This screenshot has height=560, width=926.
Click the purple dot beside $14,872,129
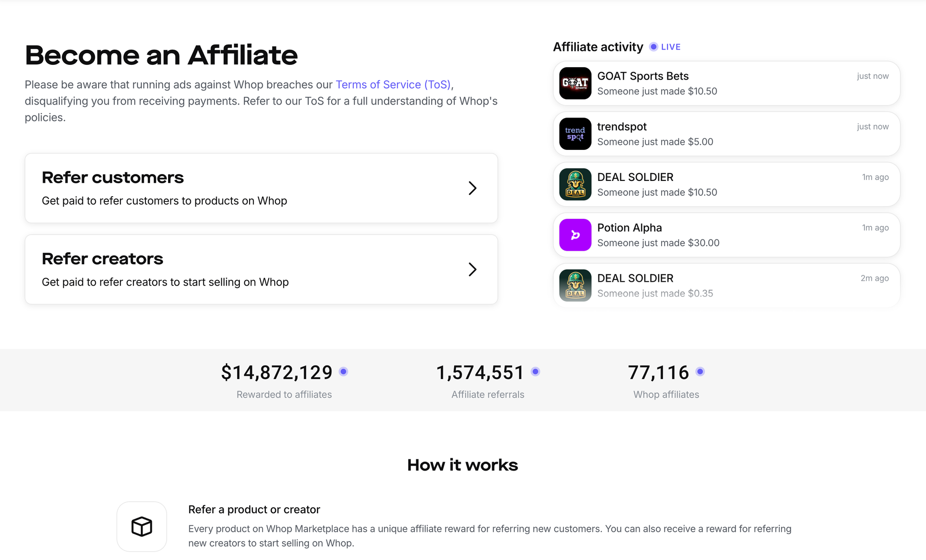[x=343, y=371]
